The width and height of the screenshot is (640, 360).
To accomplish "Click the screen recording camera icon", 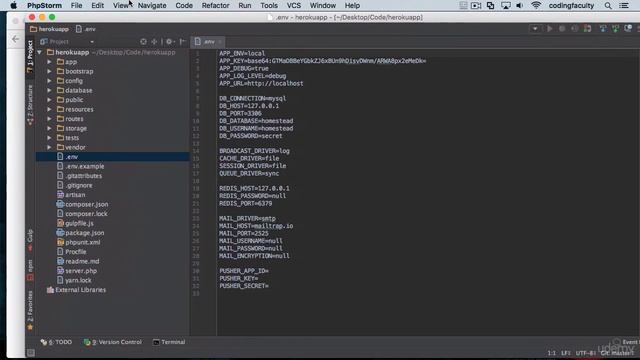I will (476, 5).
